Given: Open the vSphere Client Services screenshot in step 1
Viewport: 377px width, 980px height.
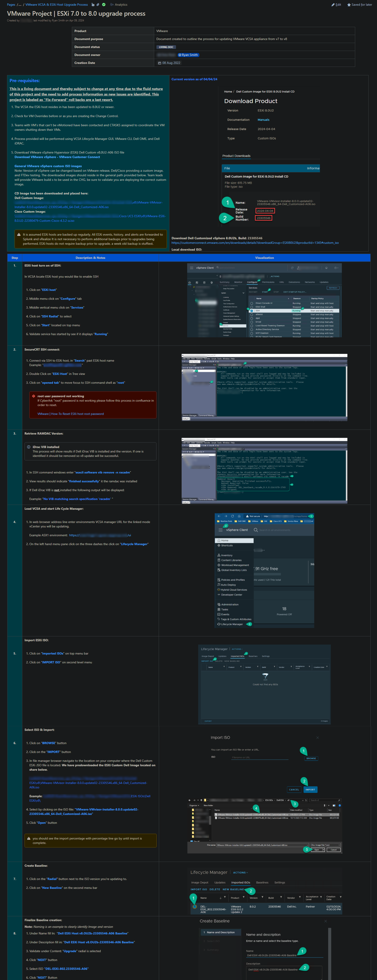Looking at the screenshot, I should (x=264, y=300).
